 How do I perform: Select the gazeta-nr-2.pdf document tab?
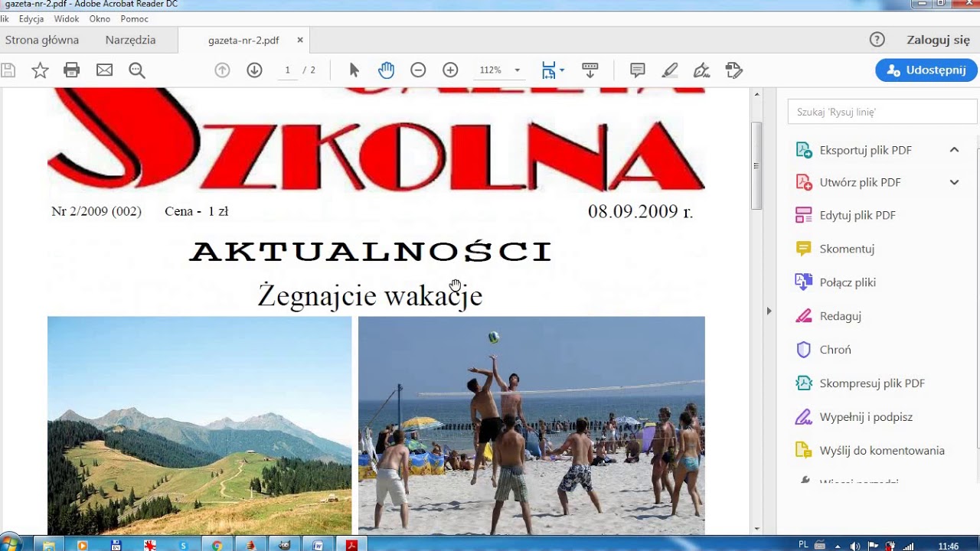click(243, 41)
